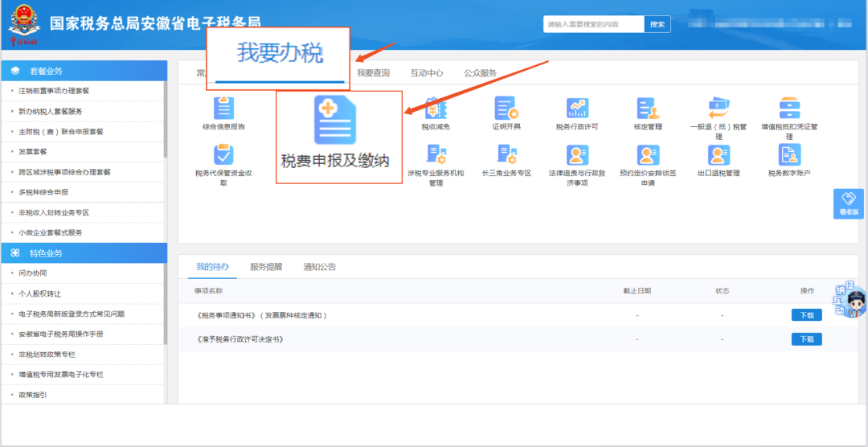Open 增值税专用发票电子化专栏 link
The height and width of the screenshot is (447, 868).
click(61, 375)
